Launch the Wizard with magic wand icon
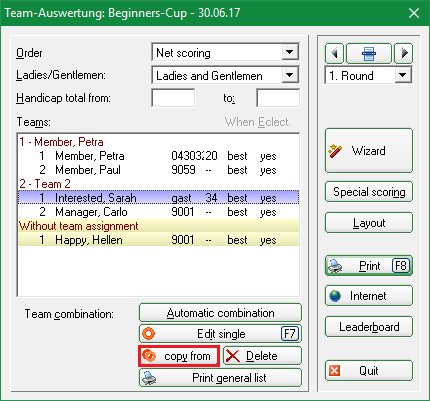 369,151
